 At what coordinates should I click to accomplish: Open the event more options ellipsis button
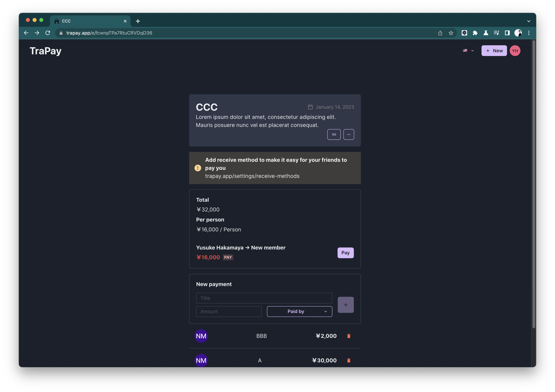pos(349,134)
